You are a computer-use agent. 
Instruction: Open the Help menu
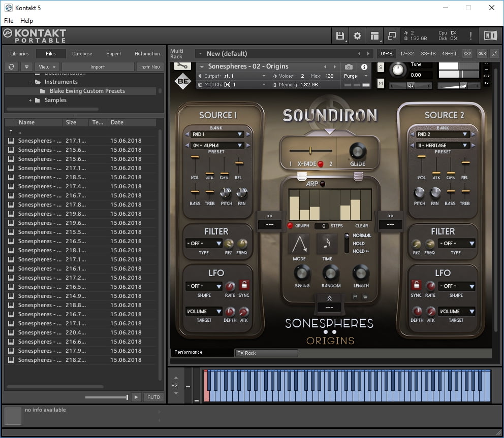coord(26,20)
